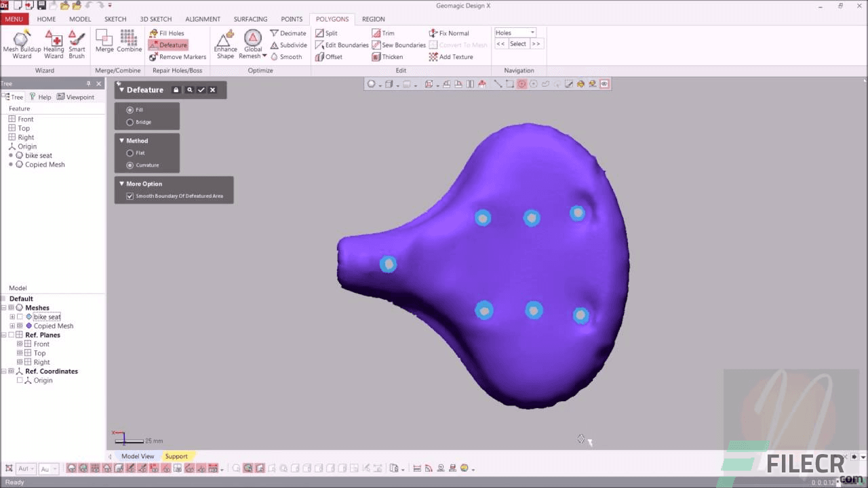
Task: Confirm Defeature with the checkmark button
Action: 201,89
